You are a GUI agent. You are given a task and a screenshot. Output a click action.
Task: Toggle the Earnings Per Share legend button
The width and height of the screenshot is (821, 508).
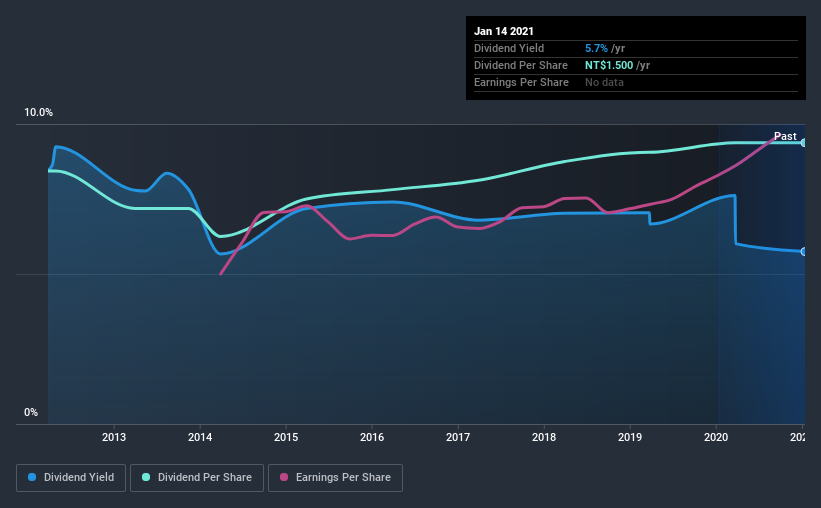pyautogui.click(x=335, y=478)
